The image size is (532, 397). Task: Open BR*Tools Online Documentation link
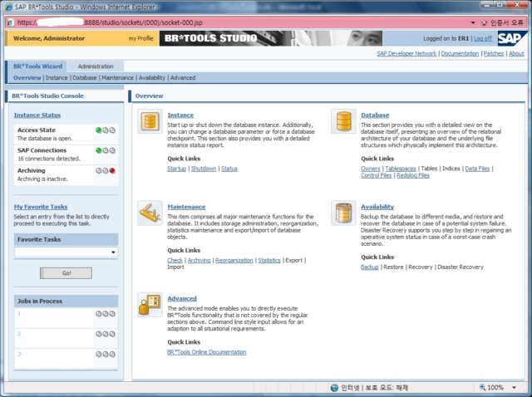pos(207,352)
